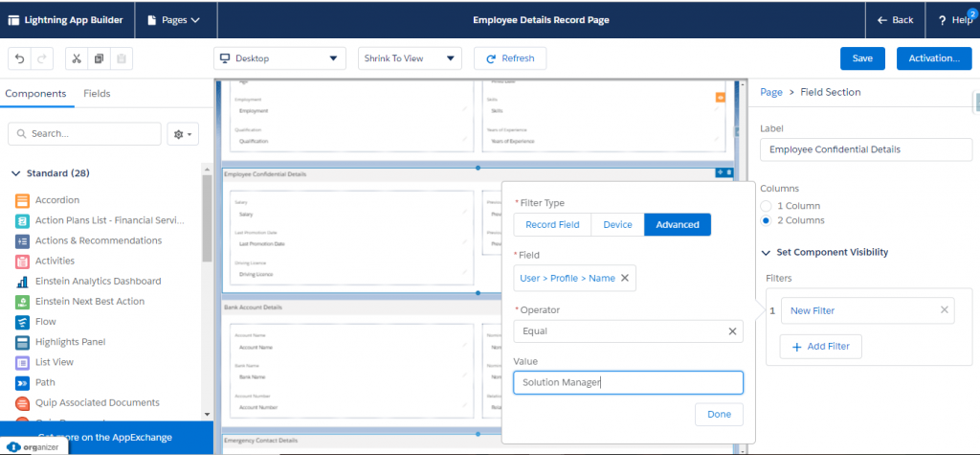980x455 pixels.
Task: Click the Refresh button
Action: [510, 58]
